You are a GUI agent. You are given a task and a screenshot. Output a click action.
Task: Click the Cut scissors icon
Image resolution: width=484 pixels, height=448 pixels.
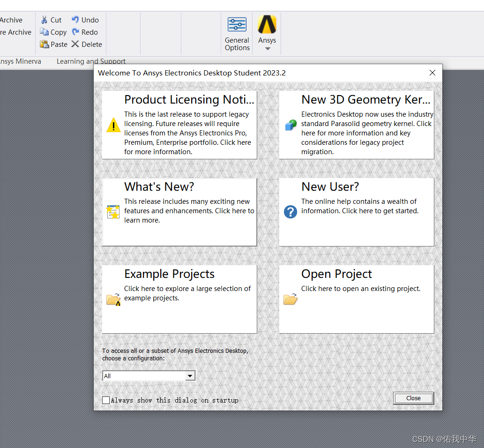coord(45,20)
